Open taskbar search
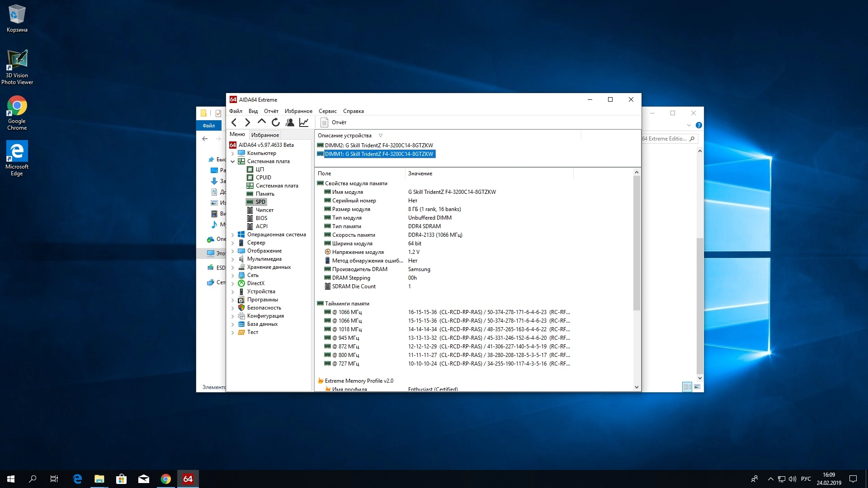This screenshot has width=868, height=488. (x=33, y=479)
